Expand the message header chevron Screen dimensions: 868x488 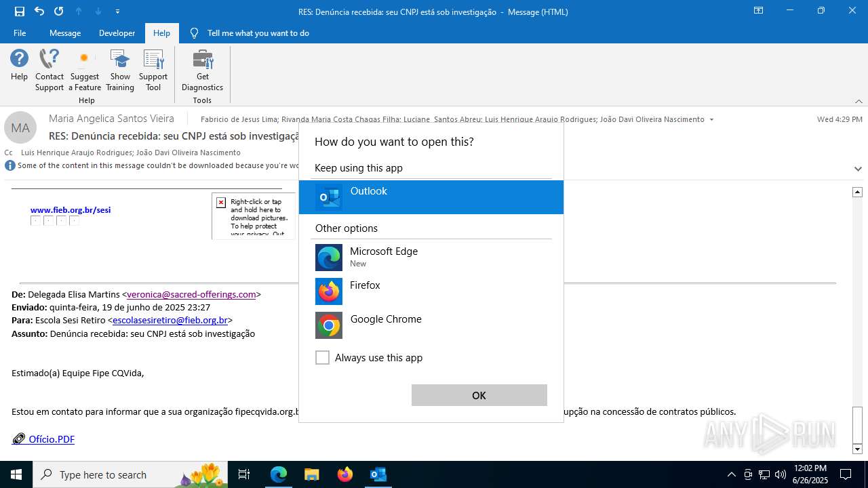(x=858, y=169)
